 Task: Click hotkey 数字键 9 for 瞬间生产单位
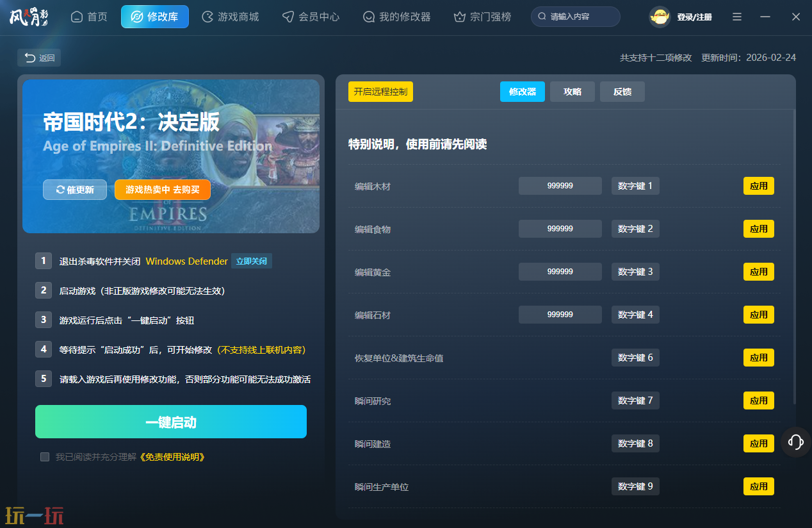pos(635,486)
